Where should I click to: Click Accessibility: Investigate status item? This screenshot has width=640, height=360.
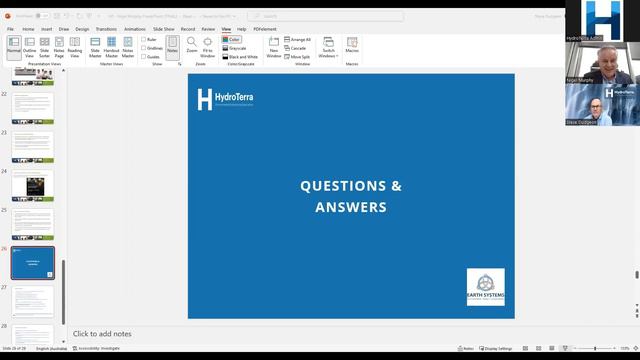click(96, 349)
